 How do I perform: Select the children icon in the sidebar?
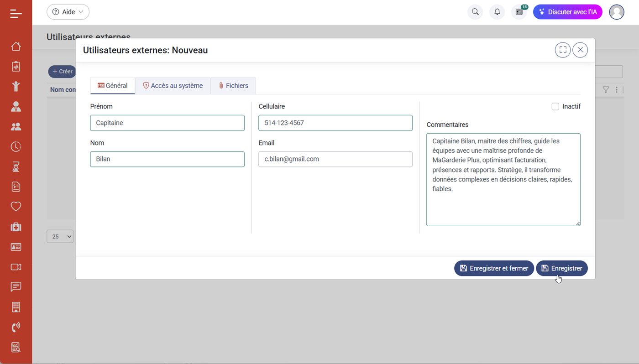pyautogui.click(x=16, y=86)
